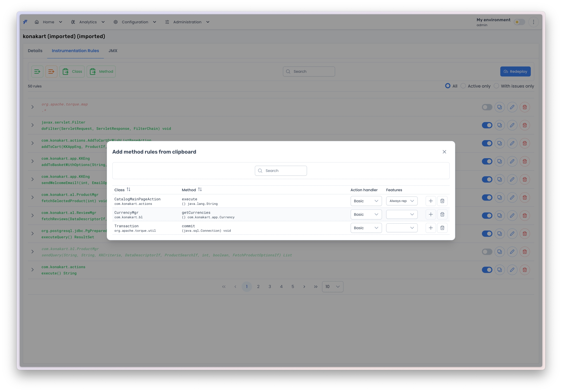Image resolution: width=562 pixels, height=392 pixels.
Task: Toggle the light/dark theme switch
Action: point(519,22)
